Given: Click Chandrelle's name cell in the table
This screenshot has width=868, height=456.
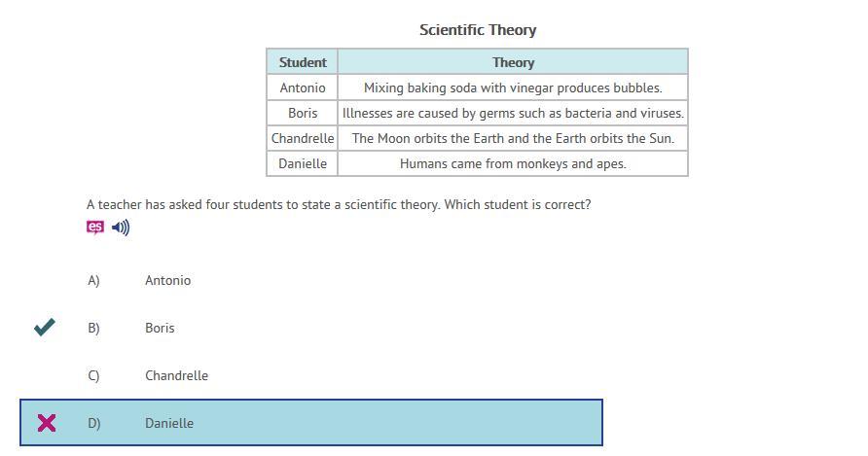Looking at the screenshot, I should point(303,138).
